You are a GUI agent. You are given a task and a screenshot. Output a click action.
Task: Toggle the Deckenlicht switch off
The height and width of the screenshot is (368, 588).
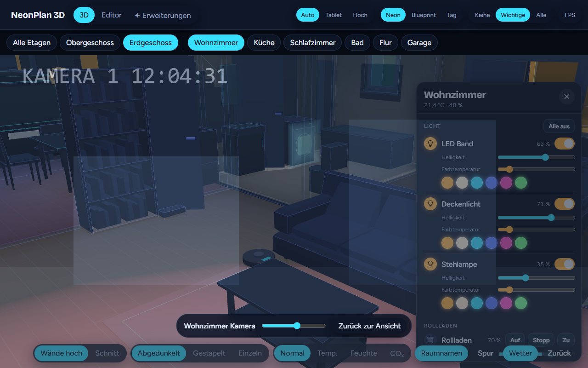point(565,204)
